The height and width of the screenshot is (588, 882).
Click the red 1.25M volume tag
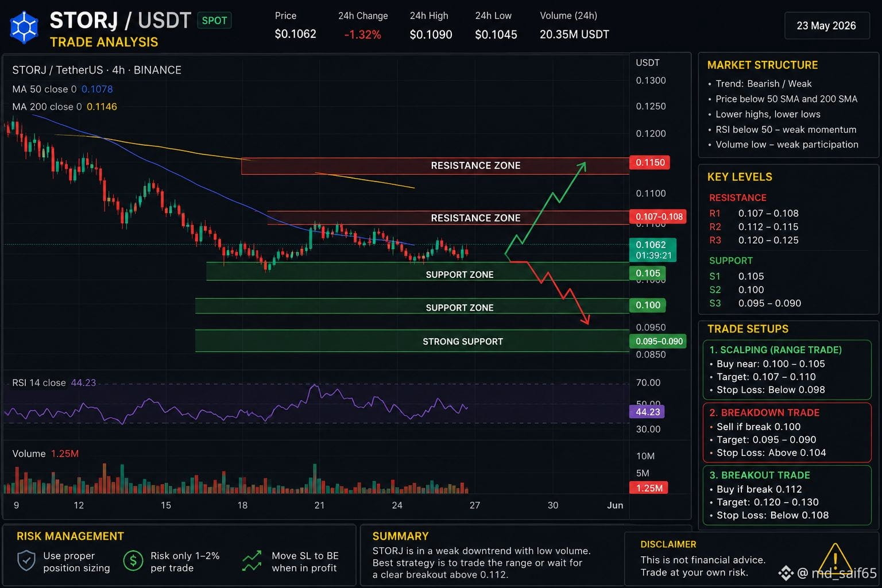click(649, 488)
